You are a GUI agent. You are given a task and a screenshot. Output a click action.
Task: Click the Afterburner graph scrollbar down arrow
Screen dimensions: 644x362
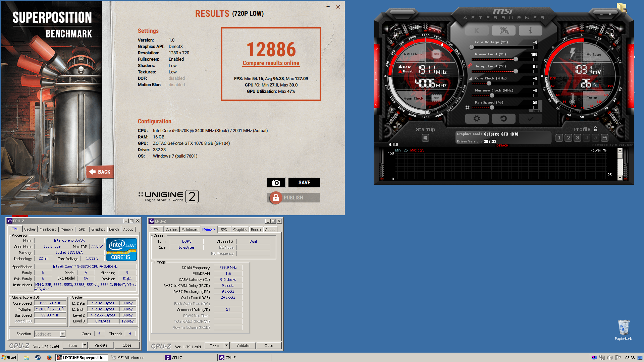620,178
